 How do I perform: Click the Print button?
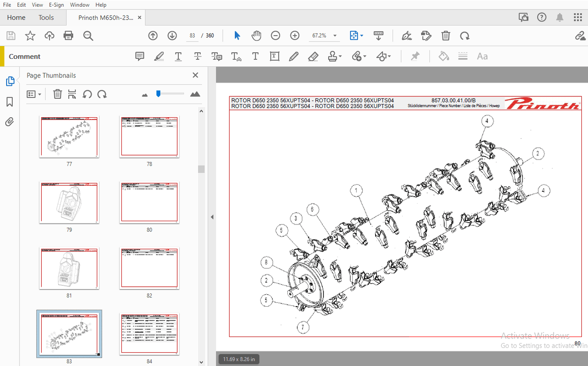[69, 36]
